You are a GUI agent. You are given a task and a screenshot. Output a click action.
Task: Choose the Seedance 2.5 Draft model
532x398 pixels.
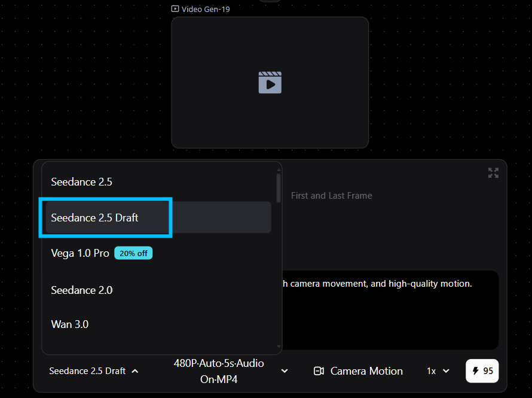tap(158, 217)
